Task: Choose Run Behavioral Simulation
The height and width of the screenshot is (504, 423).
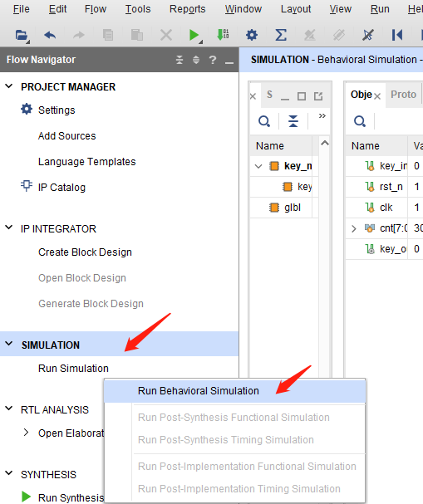Action: point(235,391)
